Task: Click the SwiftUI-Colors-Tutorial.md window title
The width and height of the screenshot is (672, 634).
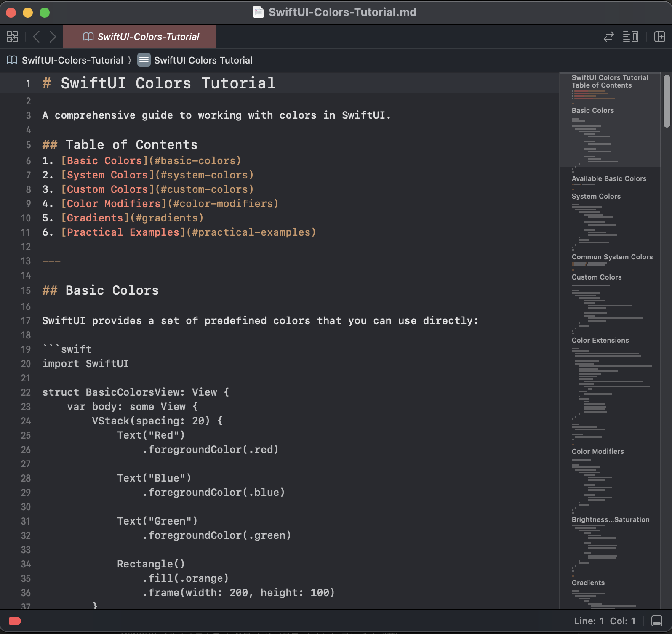Action: pos(342,12)
